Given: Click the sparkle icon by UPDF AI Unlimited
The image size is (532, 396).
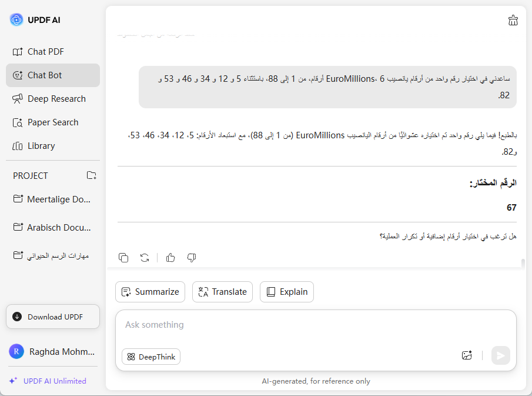Looking at the screenshot, I should tap(14, 381).
